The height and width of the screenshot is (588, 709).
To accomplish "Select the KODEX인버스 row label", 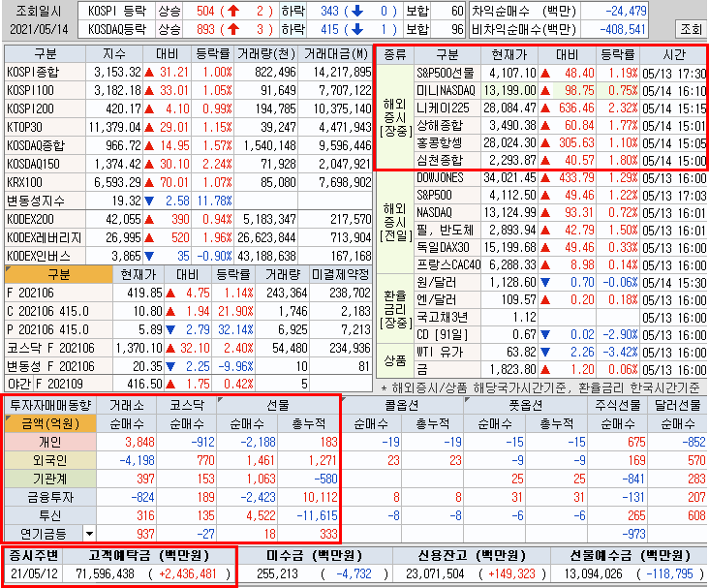I will tap(45, 257).
